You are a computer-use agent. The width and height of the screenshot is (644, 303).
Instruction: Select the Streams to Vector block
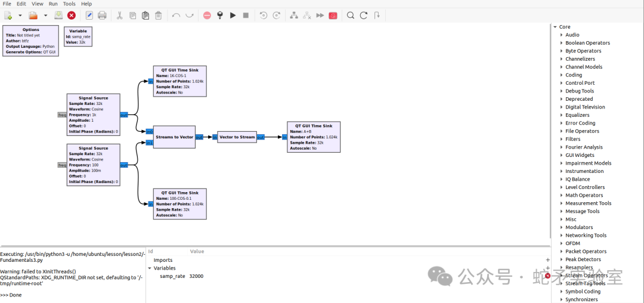pyautogui.click(x=175, y=137)
